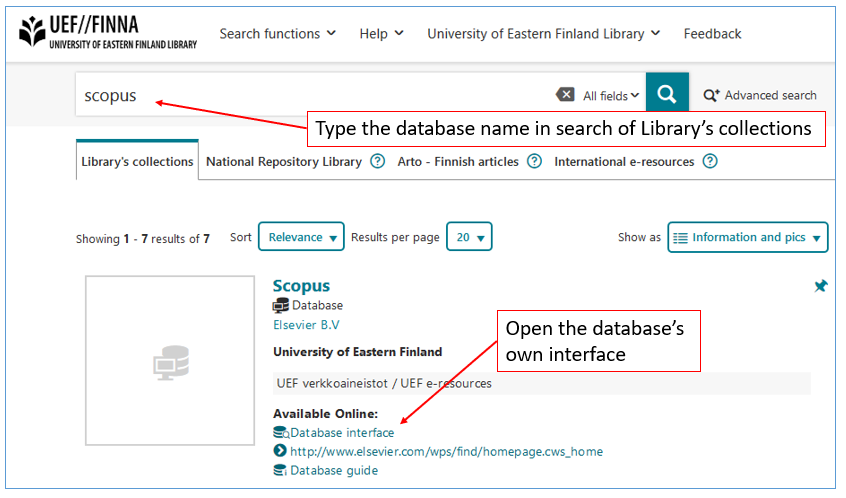Viewport: 846px width, 498px height.
Task: Switch to National Repository Library tab
Action: pyautogui.click(x=284, y=161)
